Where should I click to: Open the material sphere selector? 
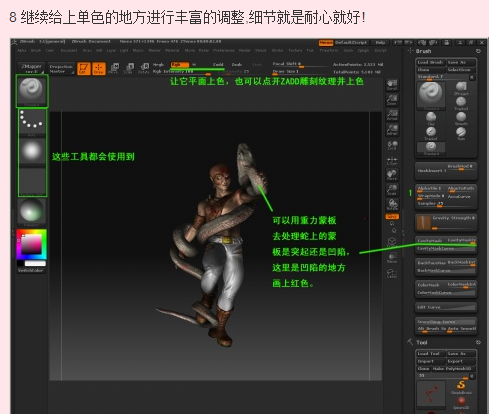(x=31, y=212)
